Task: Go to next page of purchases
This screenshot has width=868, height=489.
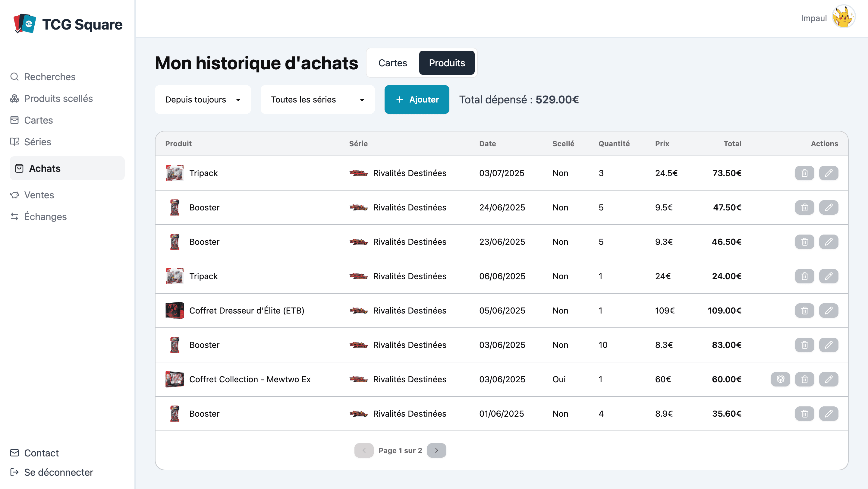Action: [436, 450]
